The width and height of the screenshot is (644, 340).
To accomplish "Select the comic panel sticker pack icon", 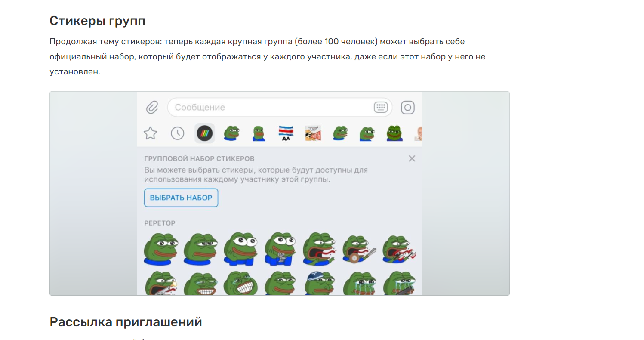I will pyautogui.click(x=313, y=133).
